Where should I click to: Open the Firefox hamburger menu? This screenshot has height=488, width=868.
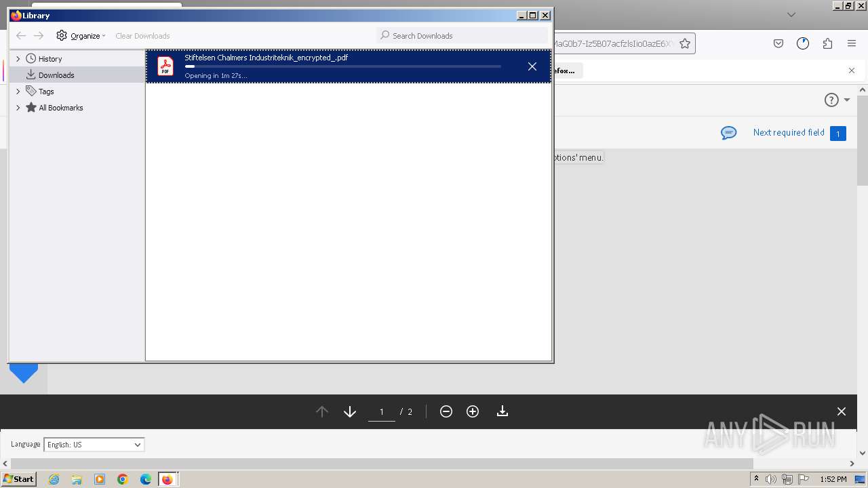click(x=852, y=43)
